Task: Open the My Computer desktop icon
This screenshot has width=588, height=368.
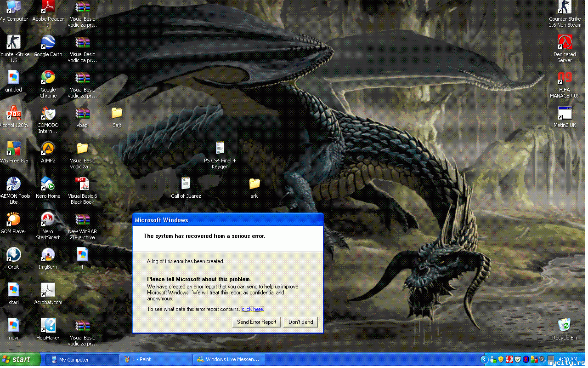Action: (14, 11)
